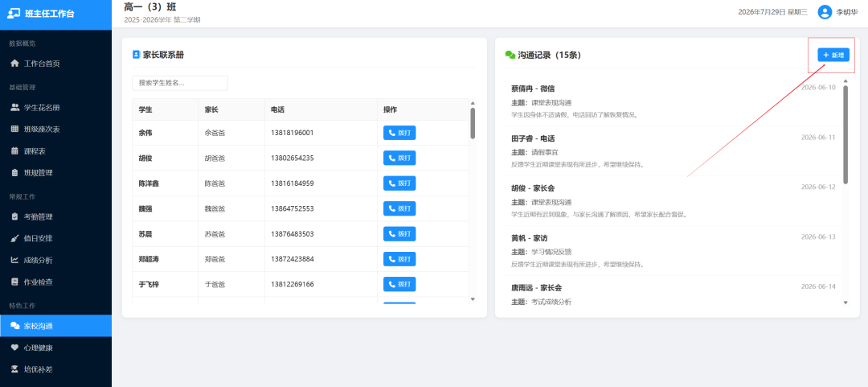868x387 pixels.
Task: Dial 胡俊's parent with 拨打
Action: pyautogui.click(x=399, y=158)
